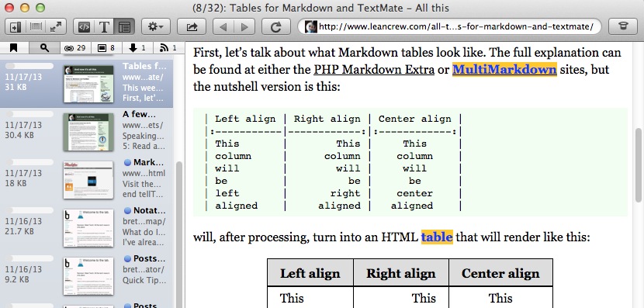This screenshot has height=308, width=644.
Task: Select the search tab in sidebar
Action: 44,48
